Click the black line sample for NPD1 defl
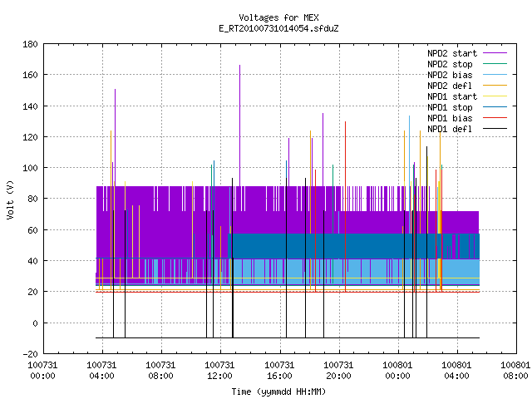 pyautogui.click(x=495, y=129)
